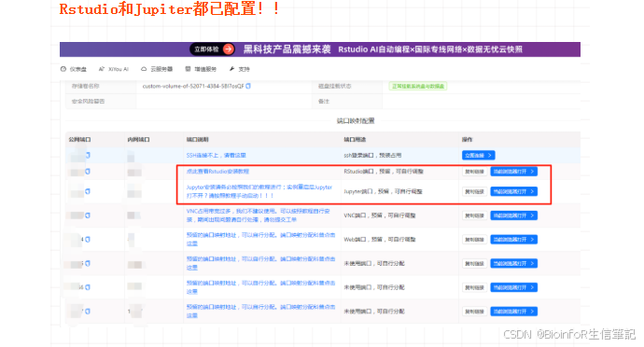Viewport: 644px width, 347px height.
Task: Click 立即连接 in the SSH row
Action: 479,155
